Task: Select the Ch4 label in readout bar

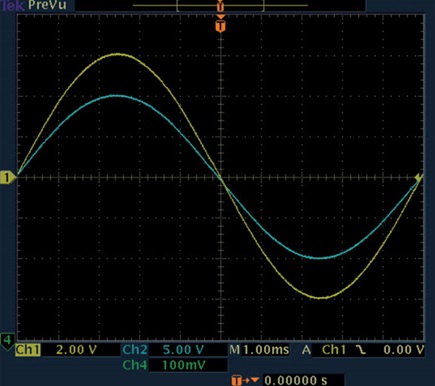Action: tap(135, 365)
